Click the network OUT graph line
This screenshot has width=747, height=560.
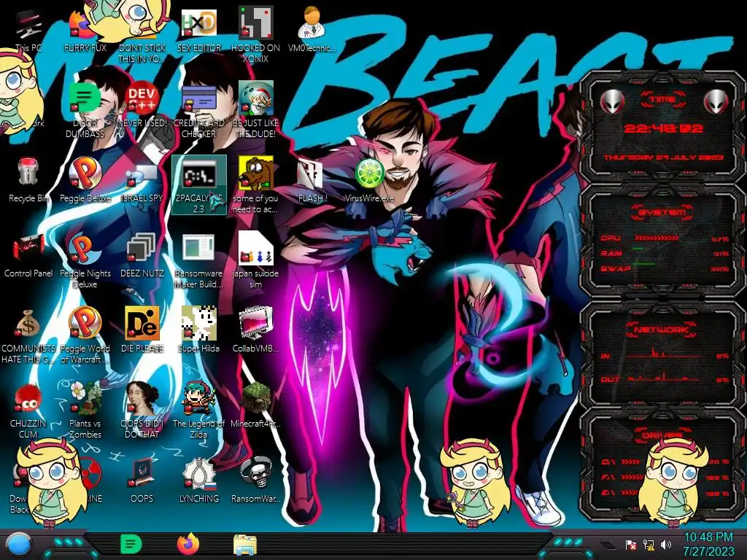point(665,377)
